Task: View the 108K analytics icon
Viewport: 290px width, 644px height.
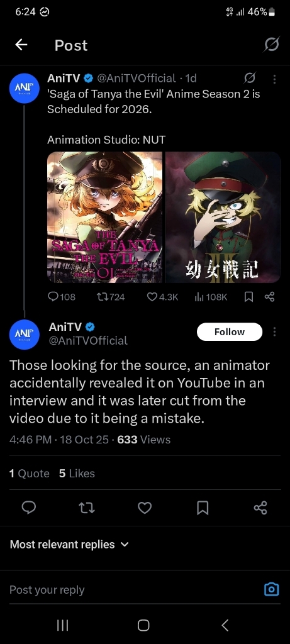Action: [211, 297]
